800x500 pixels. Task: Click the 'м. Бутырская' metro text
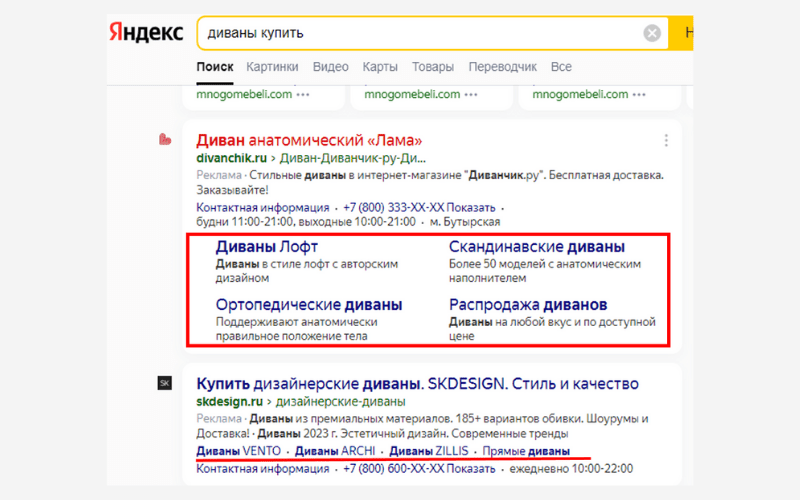coord(465,222)
